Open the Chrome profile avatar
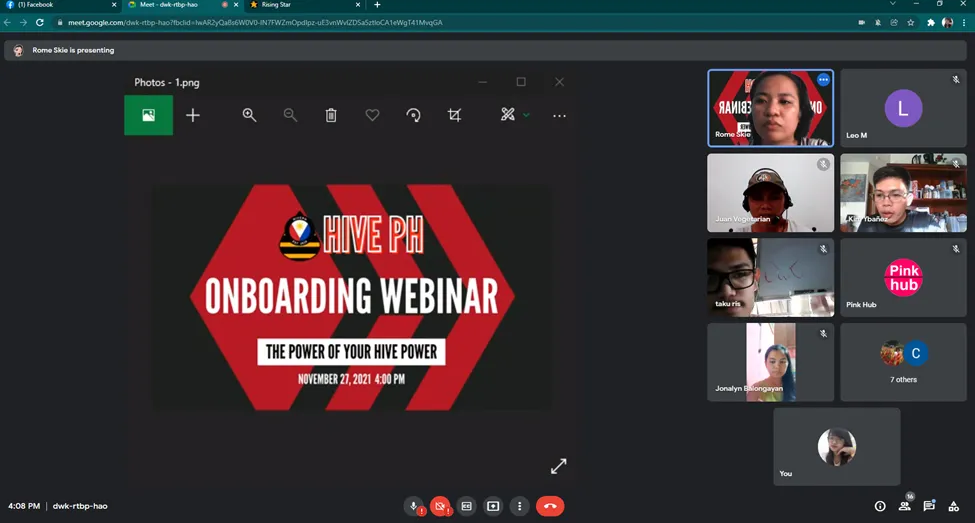Image resolution: width=975 pixels, height=523 pixels. (x=948, y=22)
